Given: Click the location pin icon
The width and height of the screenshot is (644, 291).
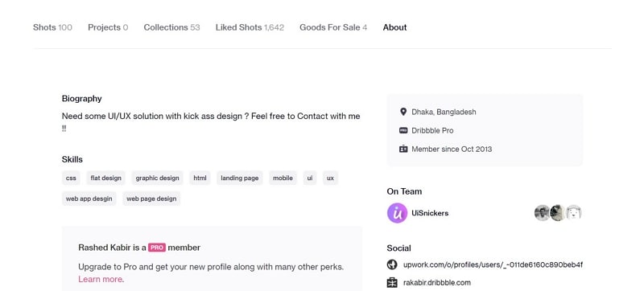Looking at the screenshot, I should 403,112.
